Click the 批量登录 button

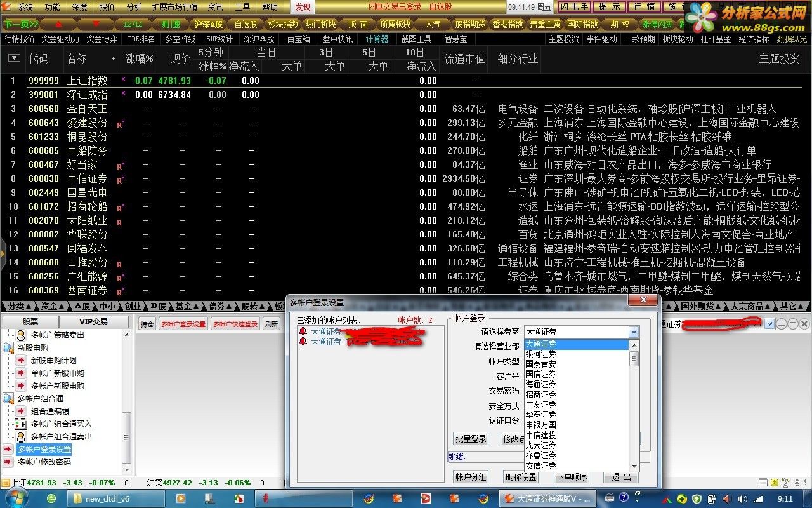click(471, 439)
